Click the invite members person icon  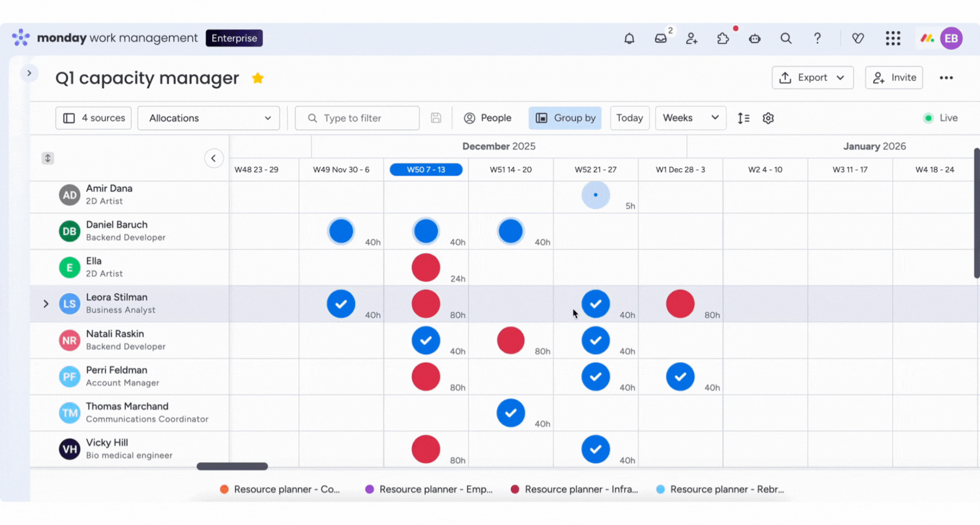tap(692, 38)
